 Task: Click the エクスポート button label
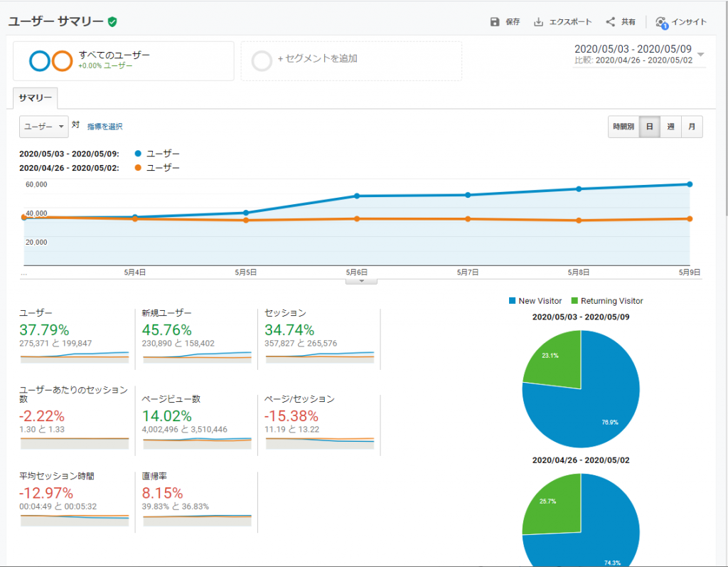[x=571, y=22]
